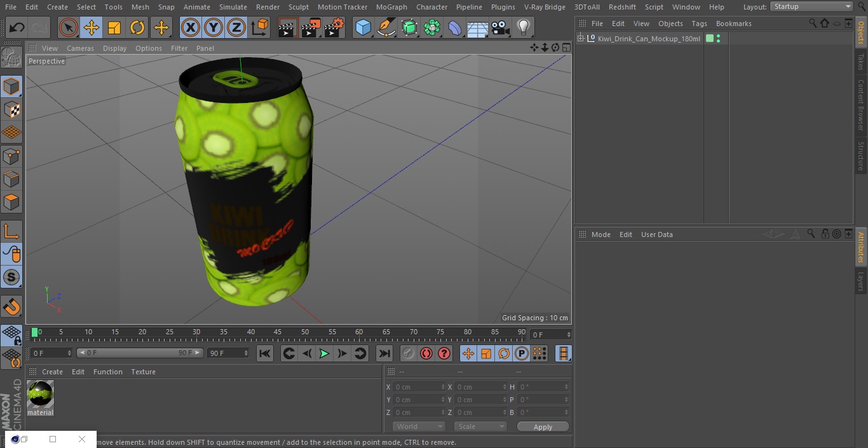Viewport: 868px width, 448px height.
Task: Toggle Viewport Solo S icon
Action: 11,278
